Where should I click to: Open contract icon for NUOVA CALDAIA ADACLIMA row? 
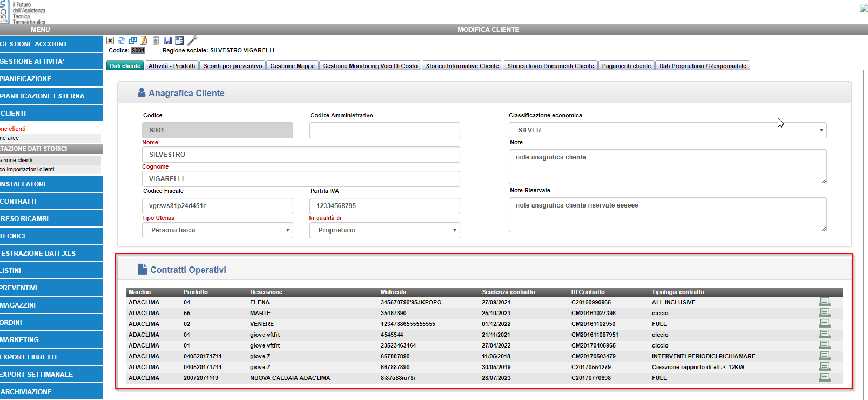824,377
